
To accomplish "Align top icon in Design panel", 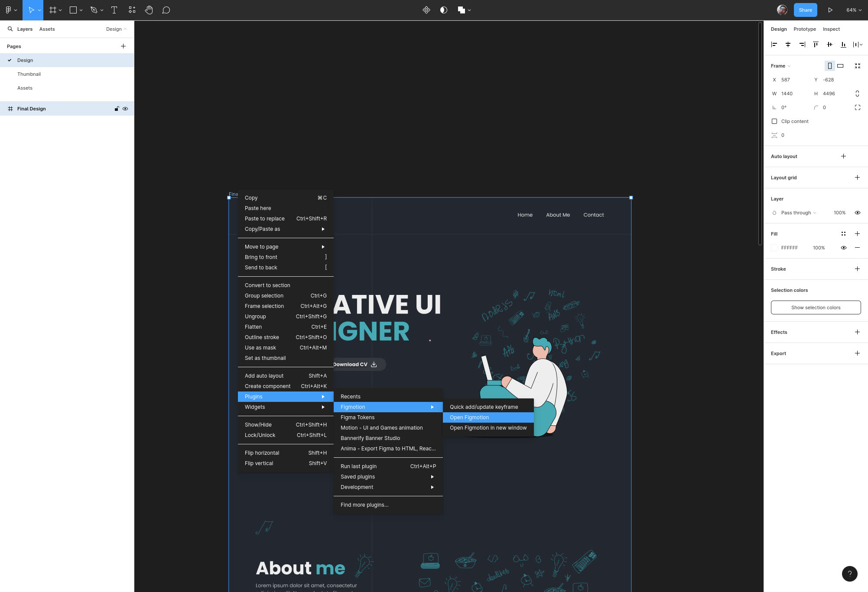I will [816, 44].
